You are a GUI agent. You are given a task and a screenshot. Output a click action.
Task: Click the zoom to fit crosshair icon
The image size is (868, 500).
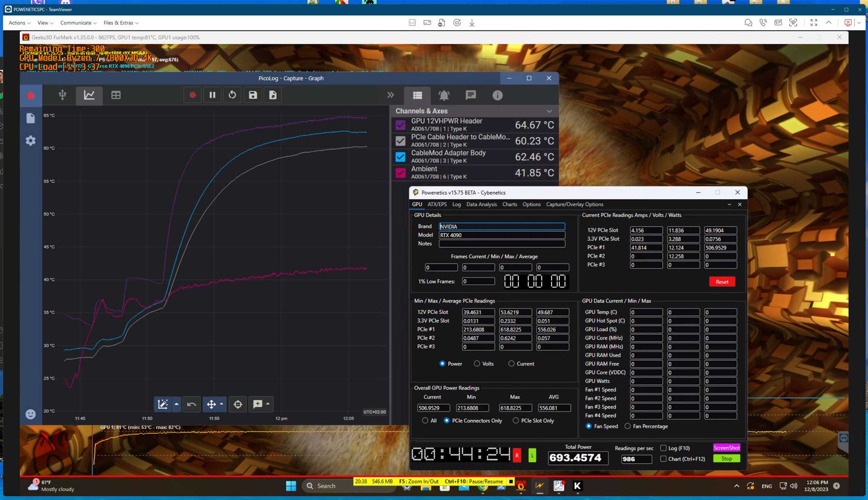tap(238, 404)
